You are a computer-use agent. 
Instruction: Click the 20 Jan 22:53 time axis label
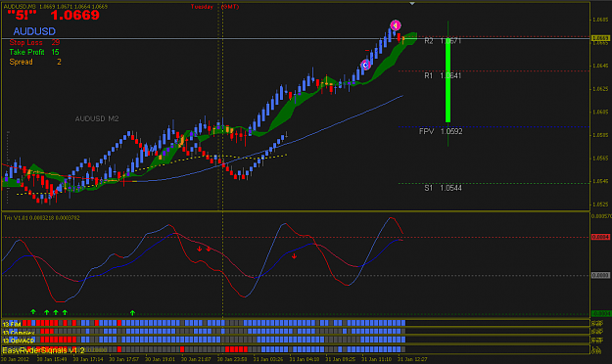point(232,359)
